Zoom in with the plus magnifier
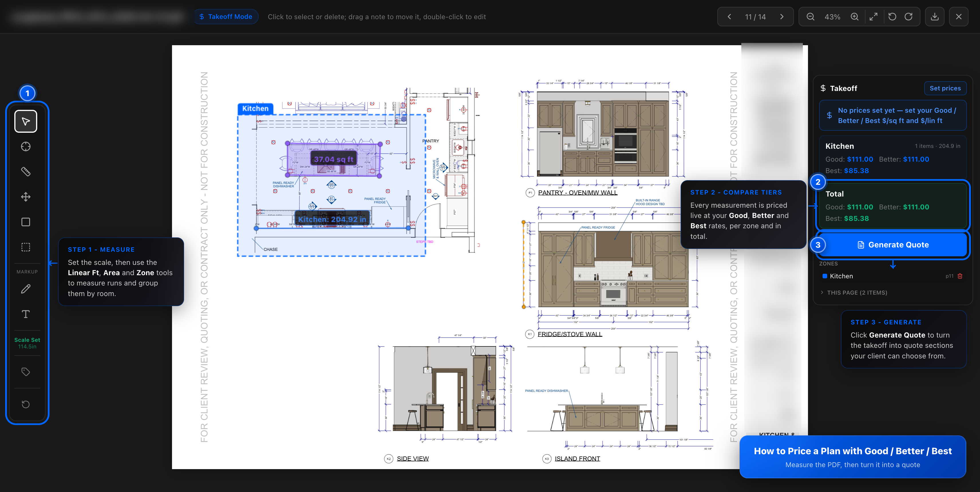The width and height of the screenshot is (980, 492). click(x=854, y=17)
